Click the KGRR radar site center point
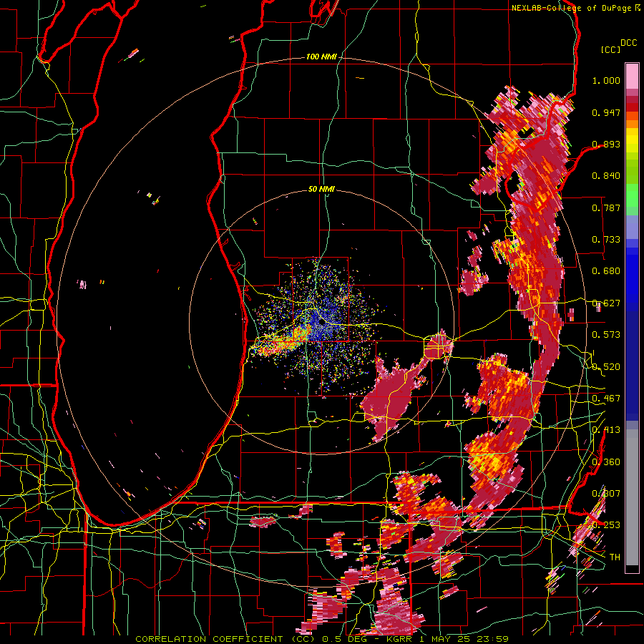This screenshot has width=644, height=644. (321, 323)
